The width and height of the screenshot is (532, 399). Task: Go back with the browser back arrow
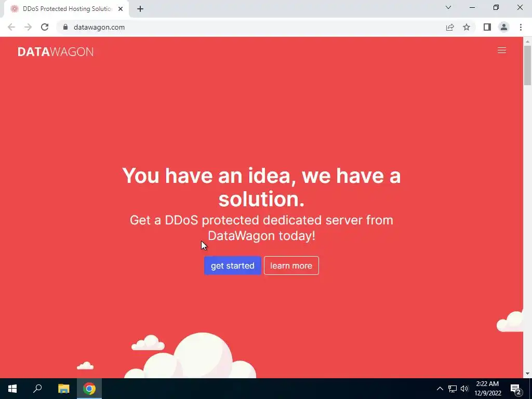tap(11, 27)
